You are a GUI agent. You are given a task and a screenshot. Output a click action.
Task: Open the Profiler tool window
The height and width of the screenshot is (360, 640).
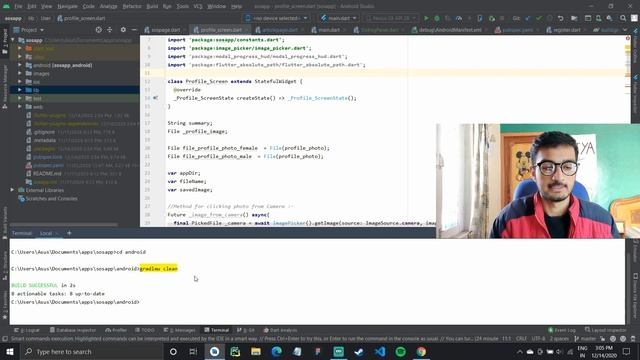coord(116,330)
